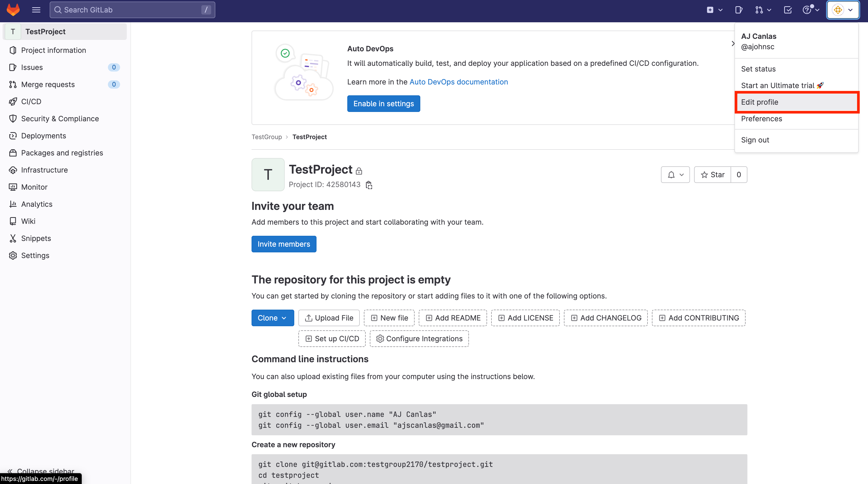Open the hamburger main menu icon
This screenshot has height=484, width=868.
tap(36, 10)
